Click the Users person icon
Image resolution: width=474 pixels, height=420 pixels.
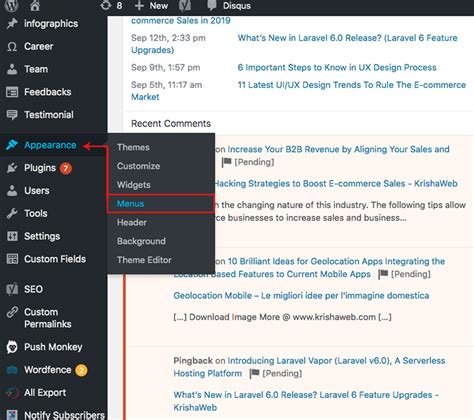click(x=12, y=191)
